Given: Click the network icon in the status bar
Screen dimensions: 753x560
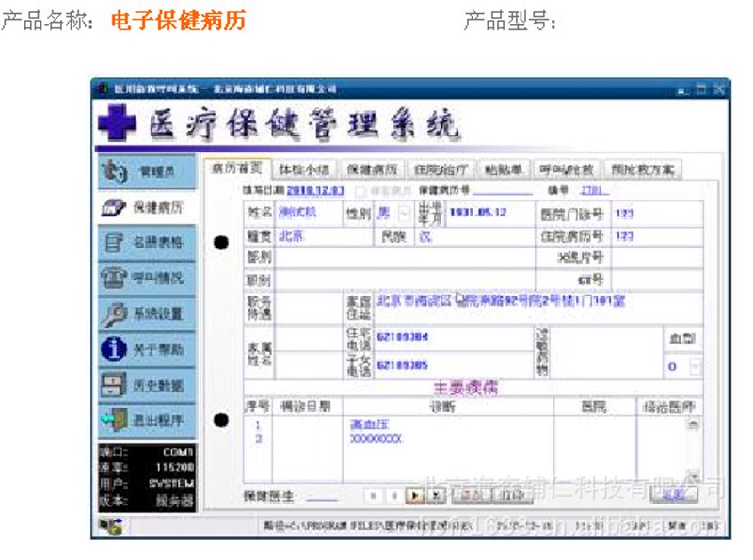Looking at the screenshot, I should click(111, 526).
